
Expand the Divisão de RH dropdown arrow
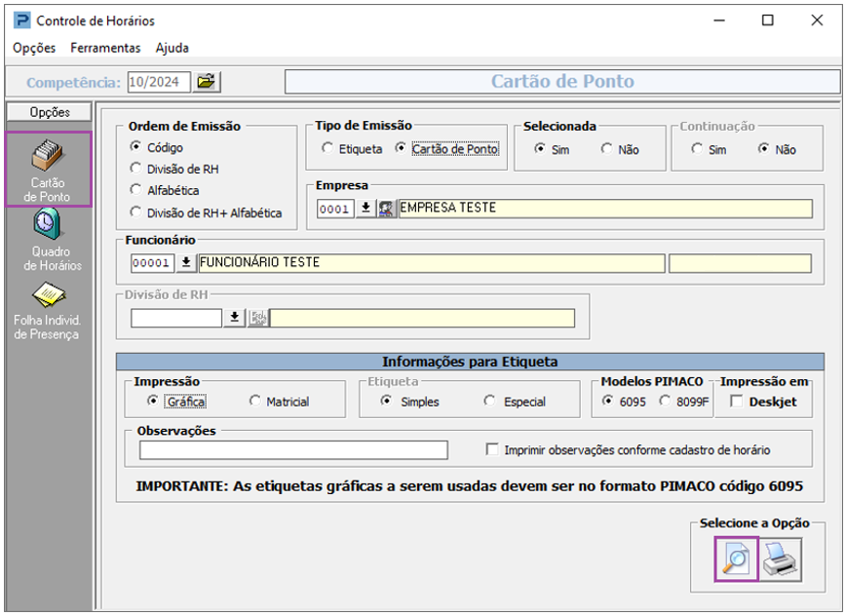[x=235, y=318]
